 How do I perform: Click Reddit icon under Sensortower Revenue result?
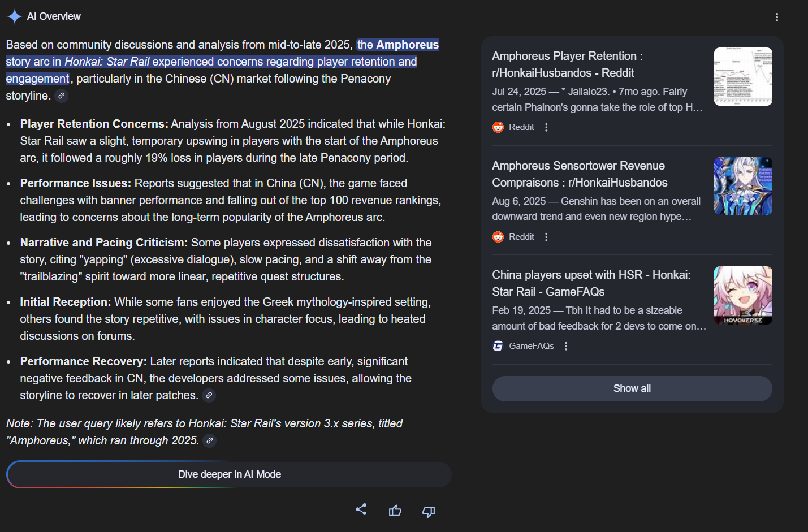pos(498,237)
